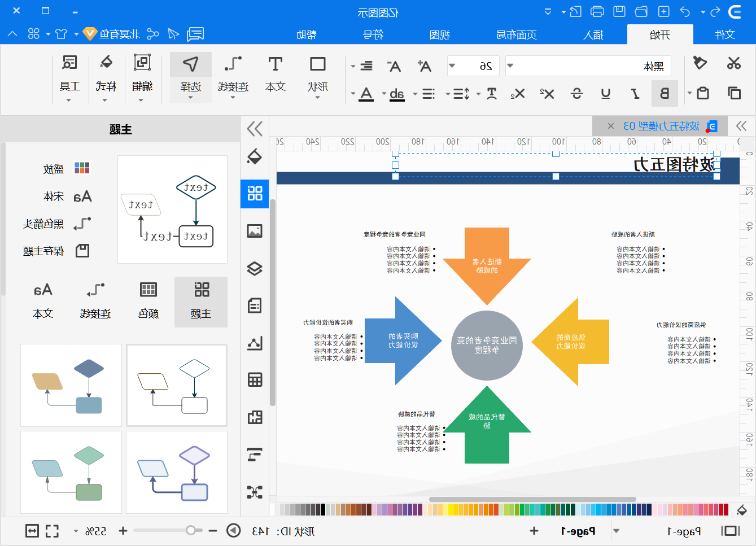Select the 颜色 tab in theme panel
Screen dimensions: 756x546
click(x=148, y=302)
